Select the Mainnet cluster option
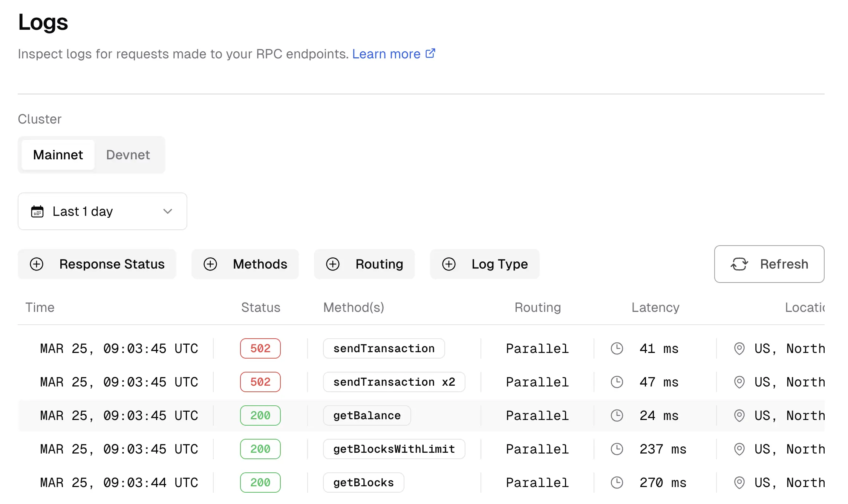Image resolution: width=848 pixels, height=504 pixels. point(58,155)
